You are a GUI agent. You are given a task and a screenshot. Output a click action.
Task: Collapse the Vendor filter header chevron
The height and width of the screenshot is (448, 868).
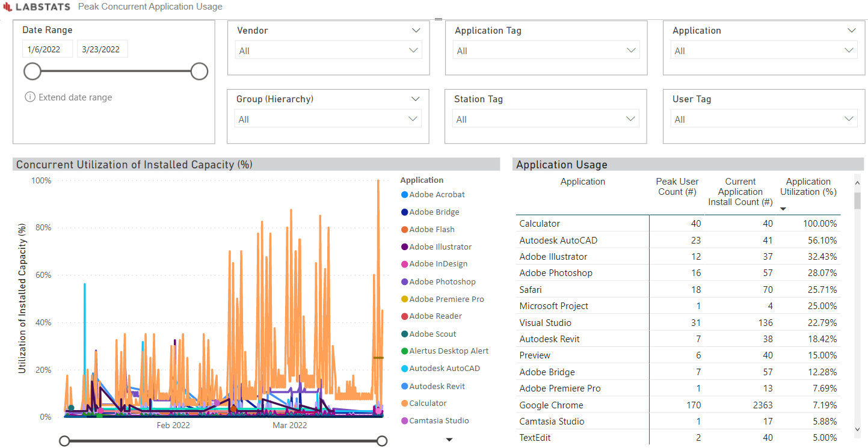416,30
